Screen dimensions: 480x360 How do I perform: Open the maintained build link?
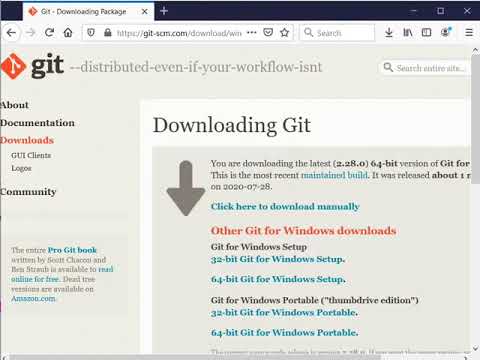tap(334, 175)
